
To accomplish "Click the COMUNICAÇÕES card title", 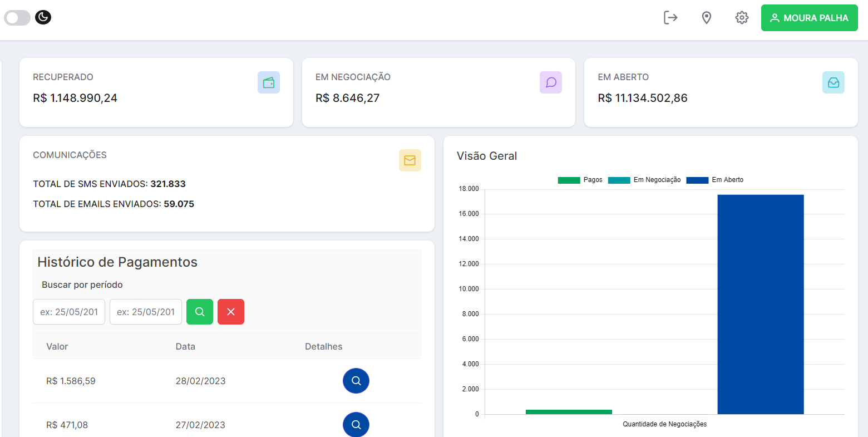I will pos(70,155).
